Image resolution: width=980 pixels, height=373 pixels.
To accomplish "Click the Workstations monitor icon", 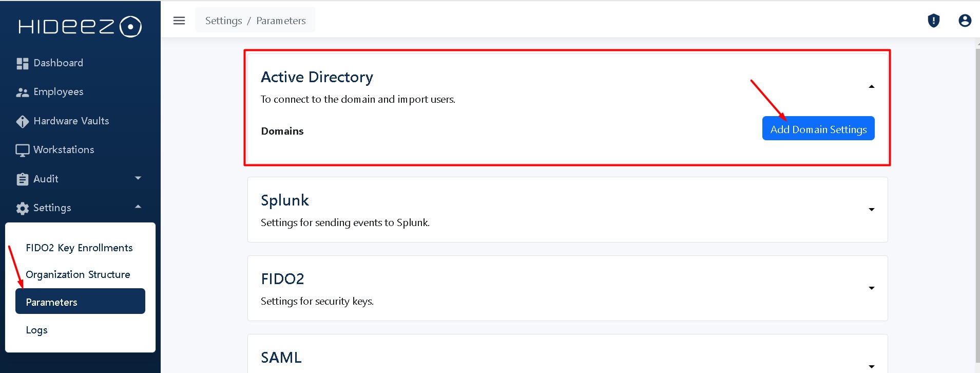I will click(22, 150).
